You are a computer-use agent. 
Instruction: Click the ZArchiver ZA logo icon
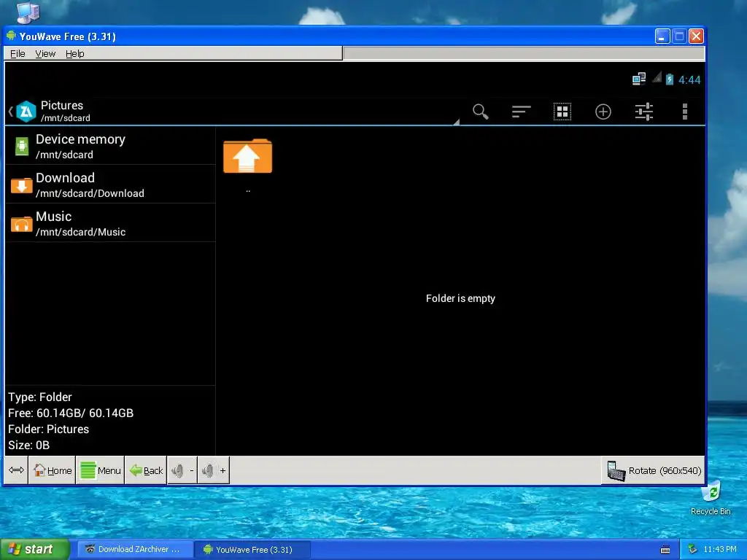[x=26, y=112]
